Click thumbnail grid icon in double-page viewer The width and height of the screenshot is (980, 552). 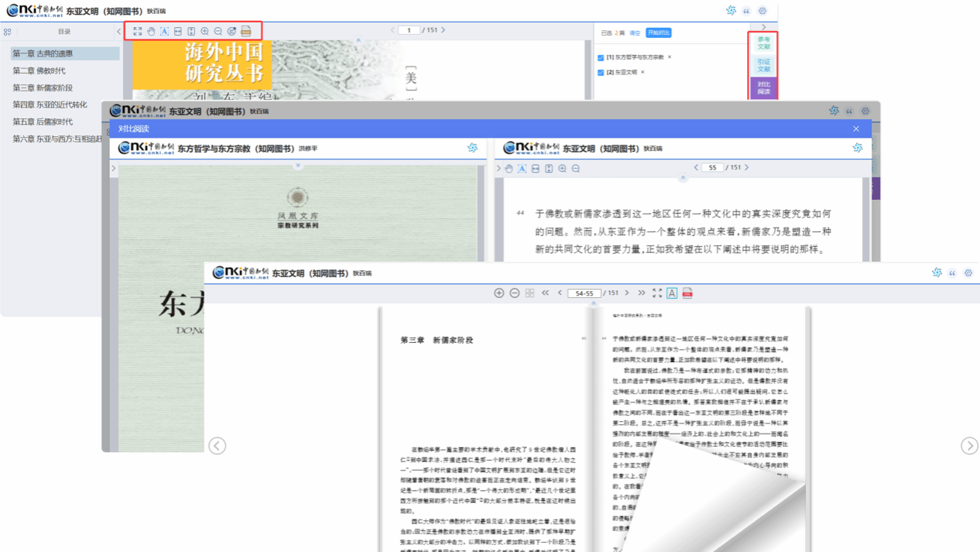[x=529, y=293]
